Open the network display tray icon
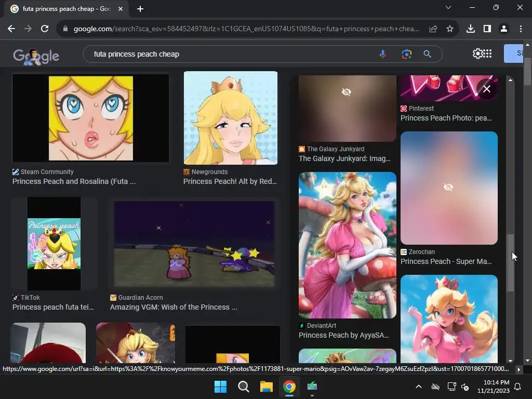The width and height of the screenshot is (532, 399). pyautogui.click(x=451, y=387)
